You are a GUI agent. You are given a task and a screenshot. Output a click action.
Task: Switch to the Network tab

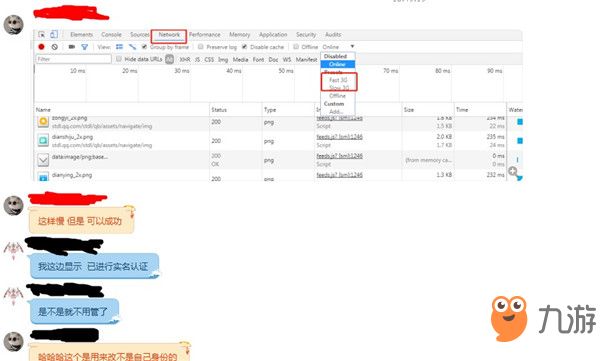pos(169,34)
